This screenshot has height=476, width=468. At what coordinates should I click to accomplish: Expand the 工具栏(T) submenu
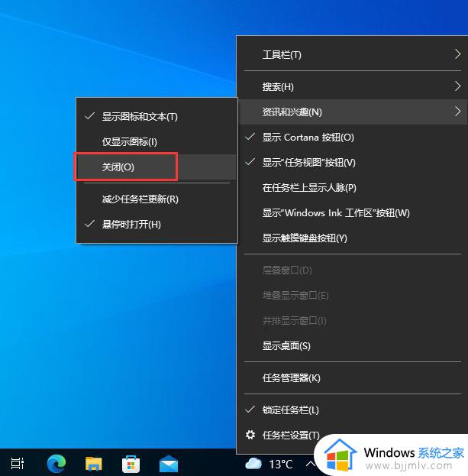(353, 55)
